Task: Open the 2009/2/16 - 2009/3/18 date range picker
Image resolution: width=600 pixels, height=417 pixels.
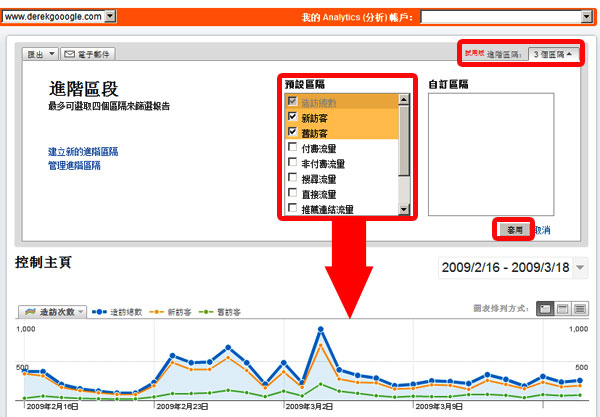Action: [513, 267]
